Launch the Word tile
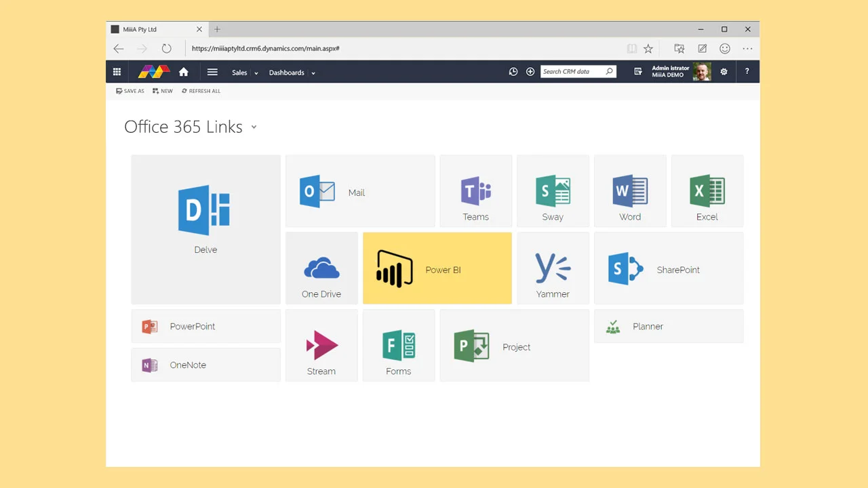 630,191
